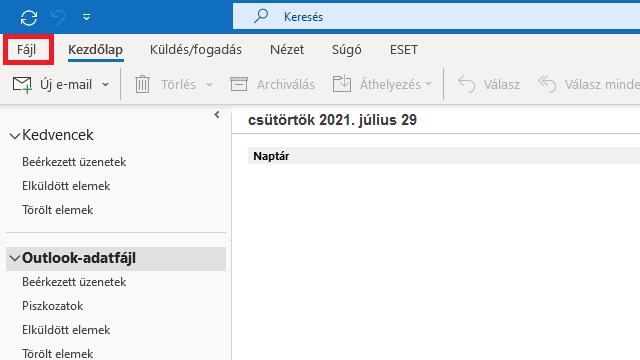This screenshot has width=640, height=360.
Task: Open the Törlés dropdown arrow
Action: click(x=209, y=84)
